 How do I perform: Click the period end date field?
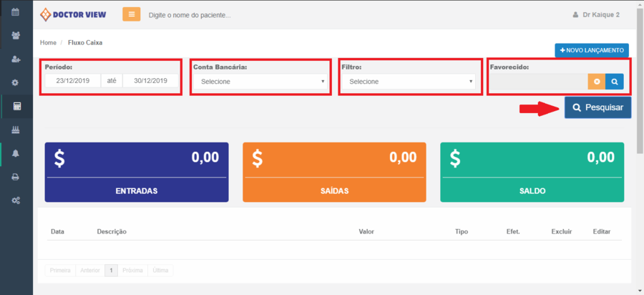coord(150,81)
